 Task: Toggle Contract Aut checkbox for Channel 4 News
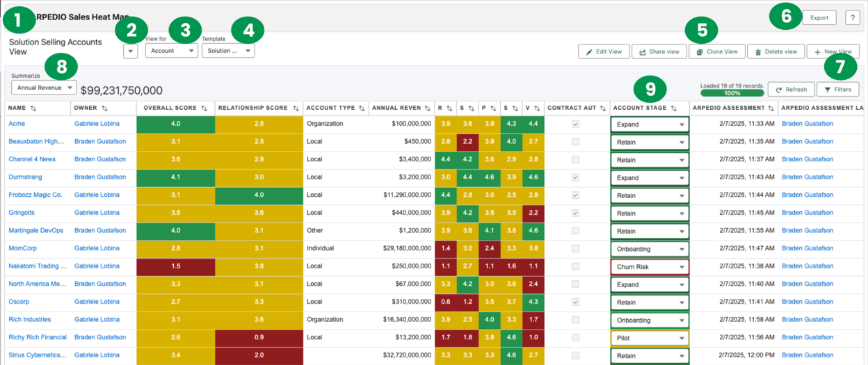pyautogui.click(x=575, y=159)
